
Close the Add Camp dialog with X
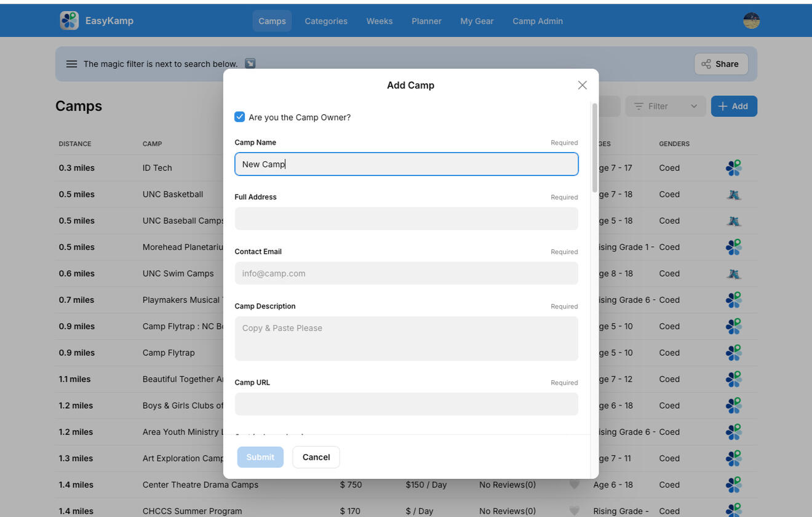(x=582, y=85)
